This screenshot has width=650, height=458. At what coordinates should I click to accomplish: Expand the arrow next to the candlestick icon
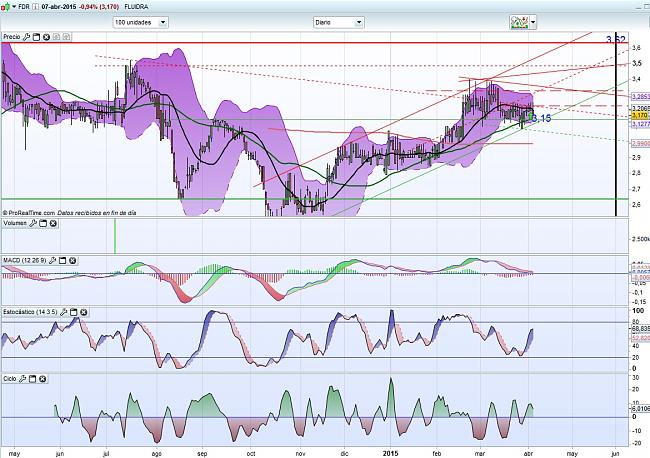14,7
